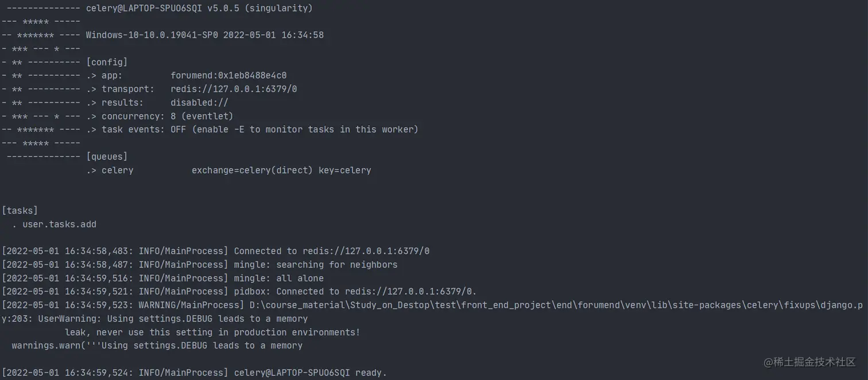Click the task events OFF line
This screenshot has height=380, width=868.
point(252,129)
